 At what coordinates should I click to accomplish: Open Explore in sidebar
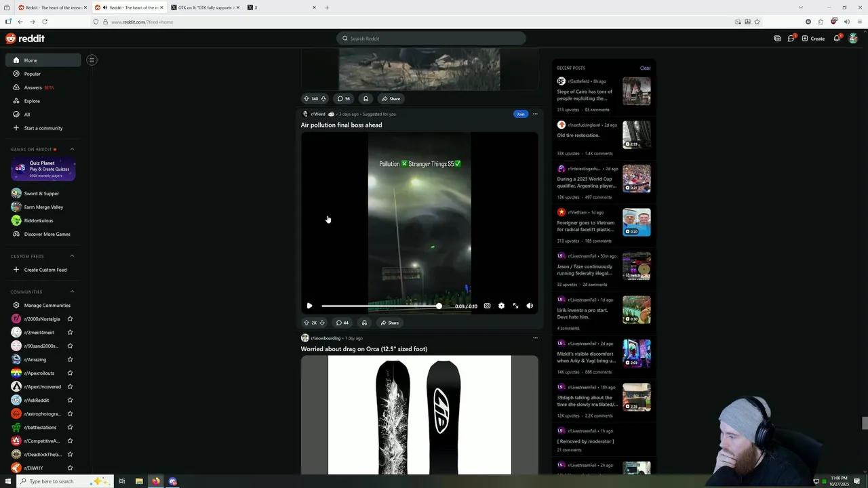[43, 101]
